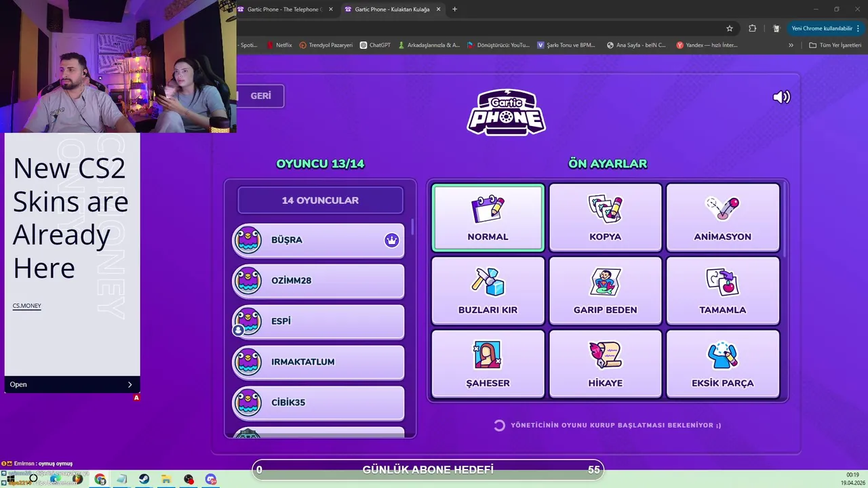The image size is (868, 488).
Task: Click the crown icon next to BÜŞRA
Action: click(x=391, y=240)
